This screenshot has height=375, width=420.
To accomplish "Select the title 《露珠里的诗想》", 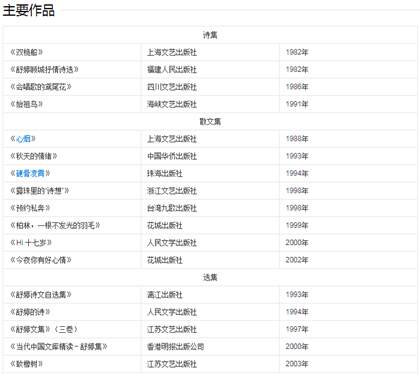I will 40,191.
